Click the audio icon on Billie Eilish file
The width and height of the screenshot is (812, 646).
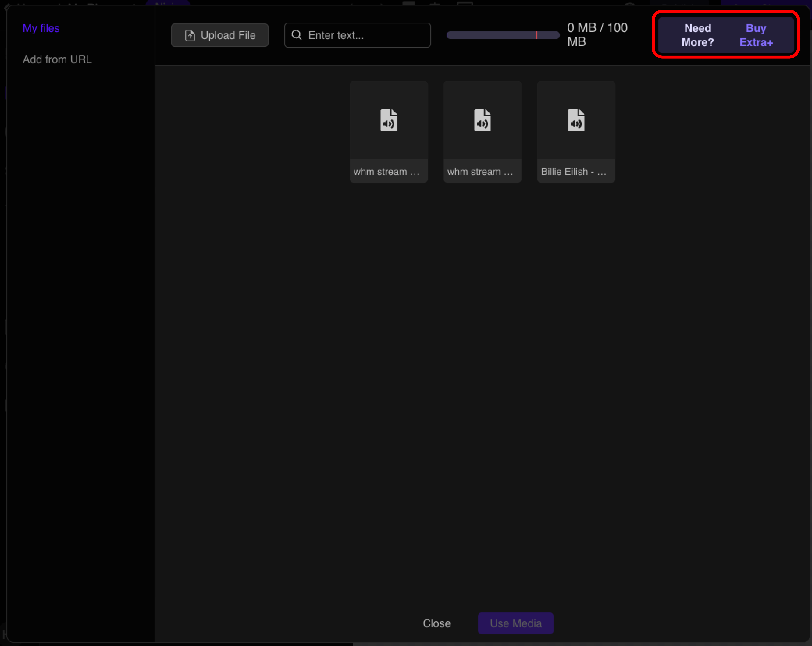(x=576, y=120)
